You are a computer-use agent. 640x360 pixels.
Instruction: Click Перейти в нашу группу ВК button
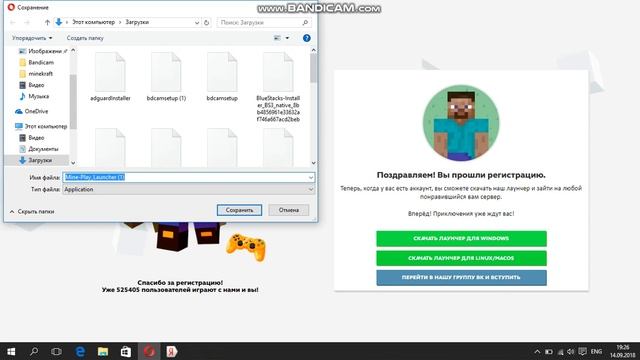(461, 278)
